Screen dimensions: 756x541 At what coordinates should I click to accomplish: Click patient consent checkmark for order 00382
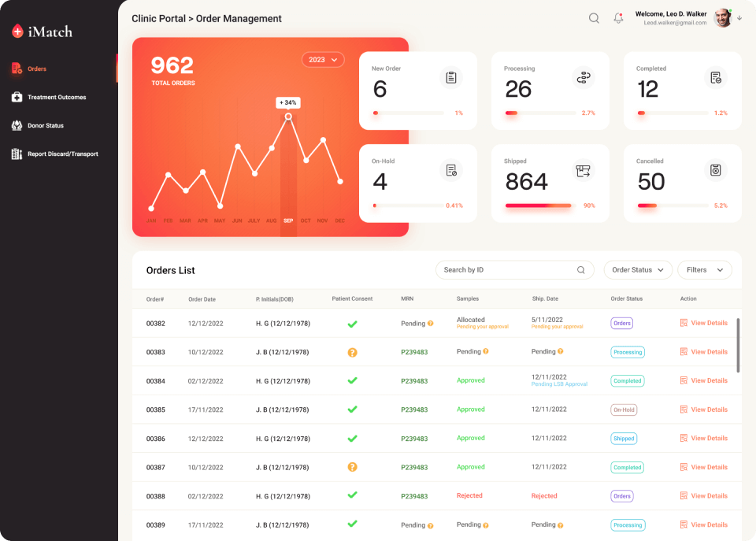click(353, 324)
